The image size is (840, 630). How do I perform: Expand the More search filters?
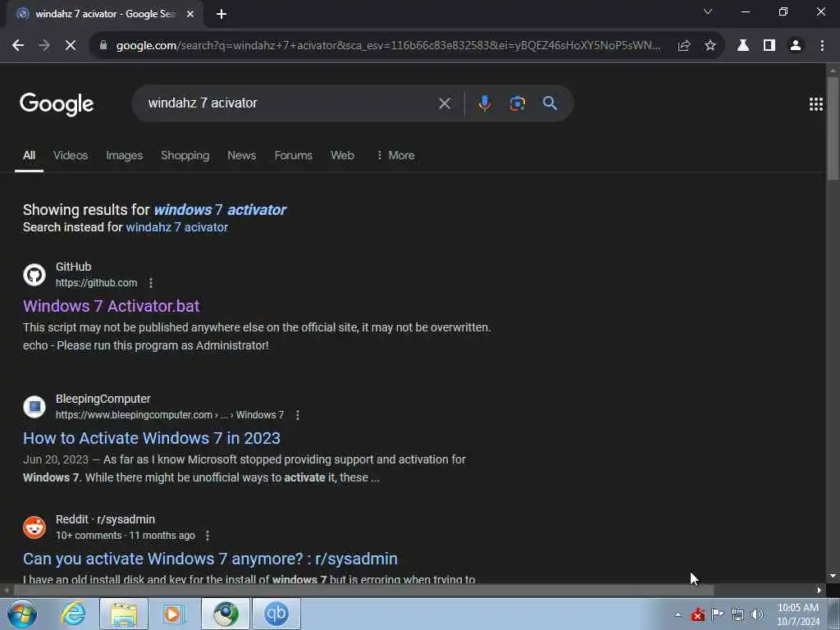click(395, 155)
